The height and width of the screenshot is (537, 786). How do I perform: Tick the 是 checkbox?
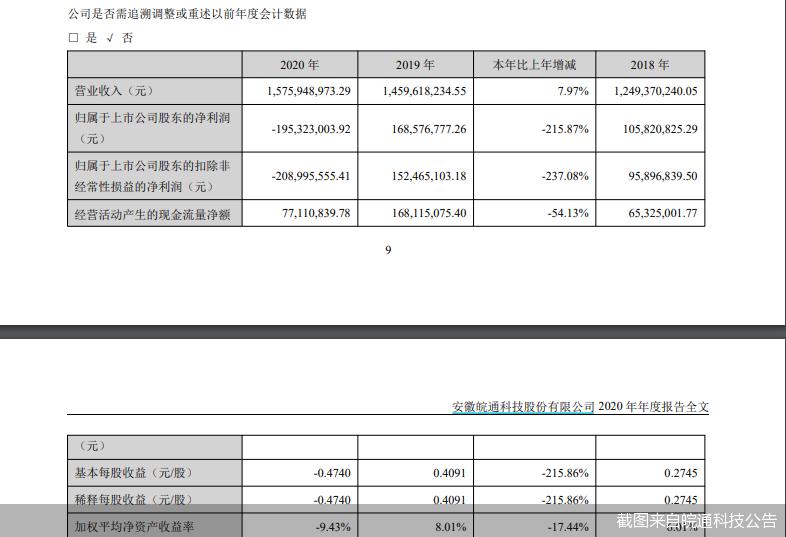point(73,38)
